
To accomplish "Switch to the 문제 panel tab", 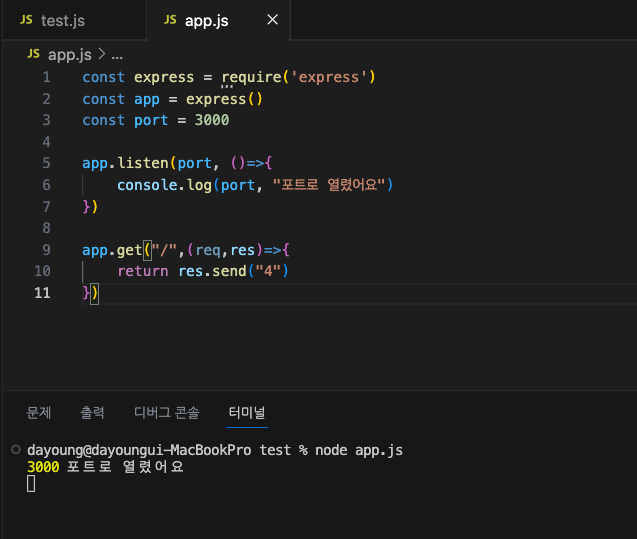I will click(x=39, y=413).
